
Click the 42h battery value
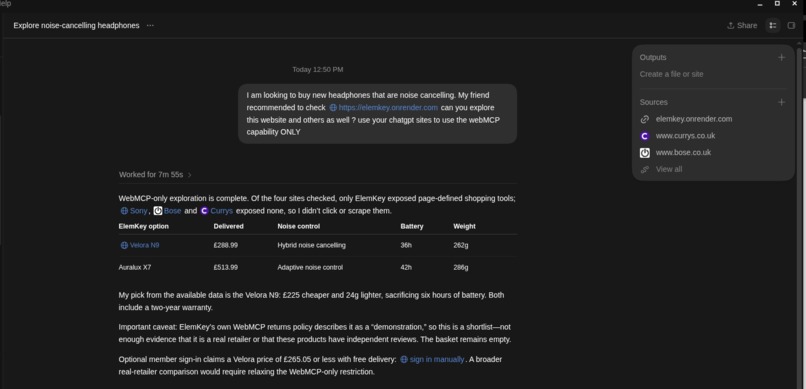coord(406,267)
